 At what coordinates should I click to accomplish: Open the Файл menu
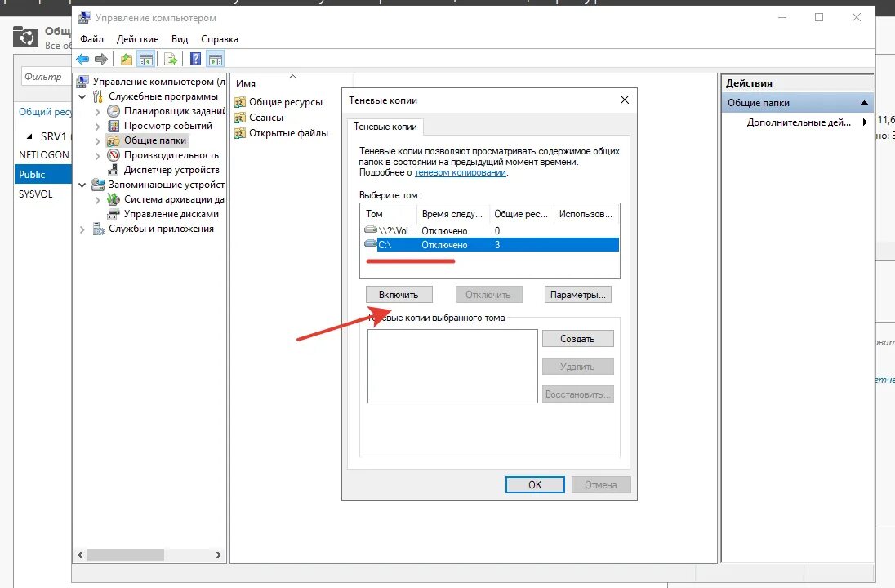point(92,39)
